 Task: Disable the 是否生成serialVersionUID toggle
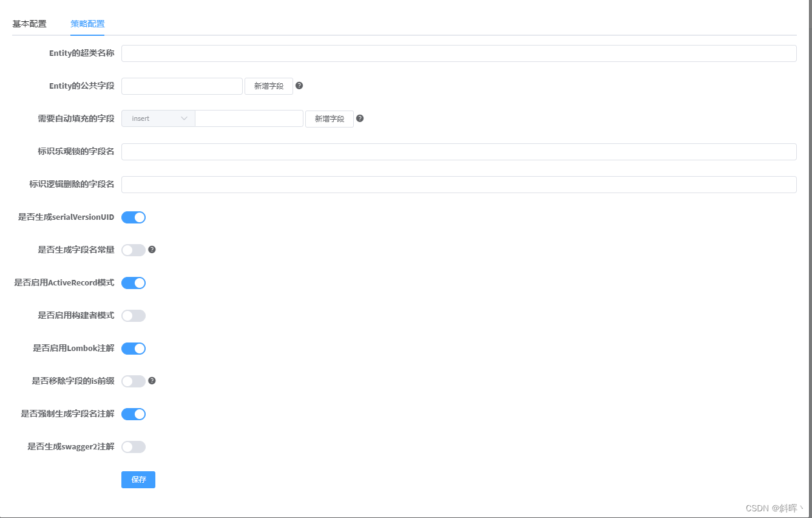click(133, 217)
